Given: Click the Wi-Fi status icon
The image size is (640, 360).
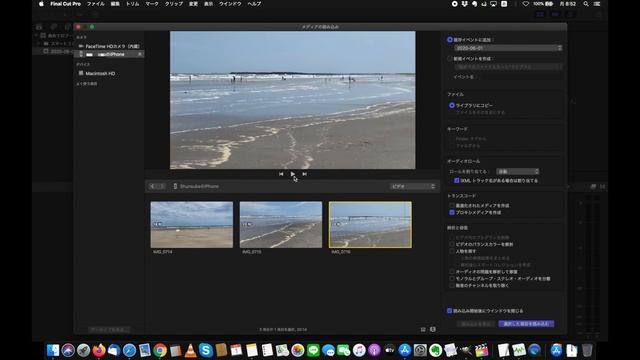Looking at the screenshot, I should pos(525,4).
